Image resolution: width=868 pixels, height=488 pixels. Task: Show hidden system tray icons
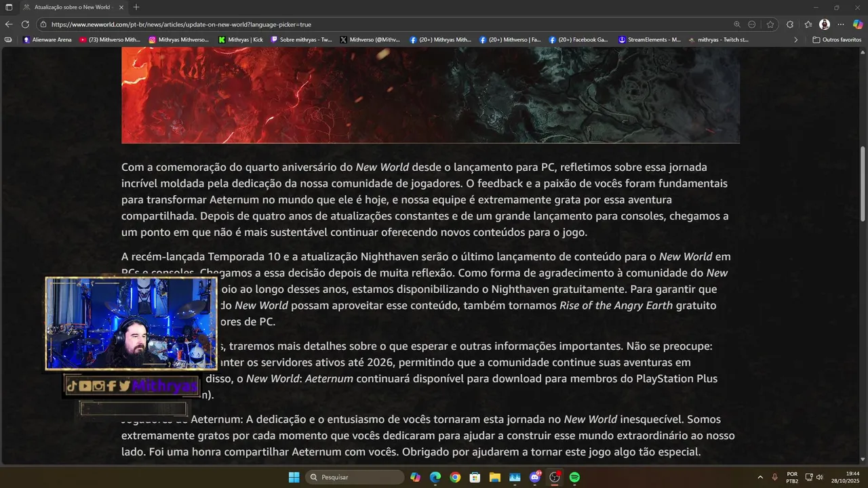pos(759,477)
